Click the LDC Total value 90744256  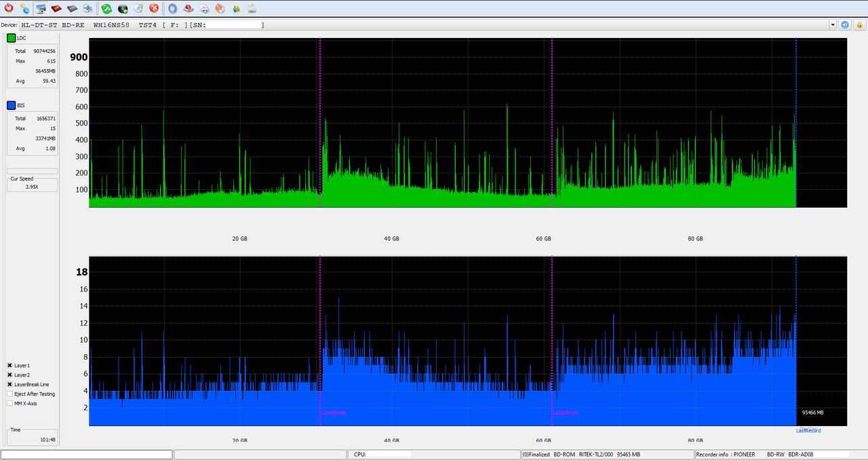[x=45, y=51]
